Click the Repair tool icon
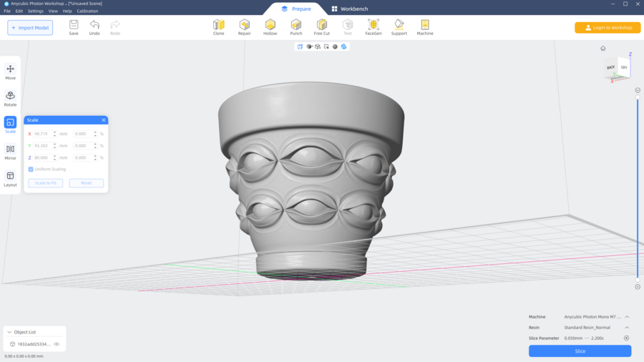This screenshot has height=362, width=644. [x=244, y=27]
